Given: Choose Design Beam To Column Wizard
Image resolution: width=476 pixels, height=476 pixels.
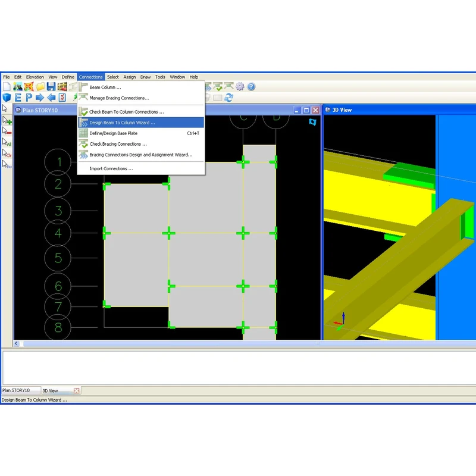Looking at the screenshot, I should click(x=122, y=123).
